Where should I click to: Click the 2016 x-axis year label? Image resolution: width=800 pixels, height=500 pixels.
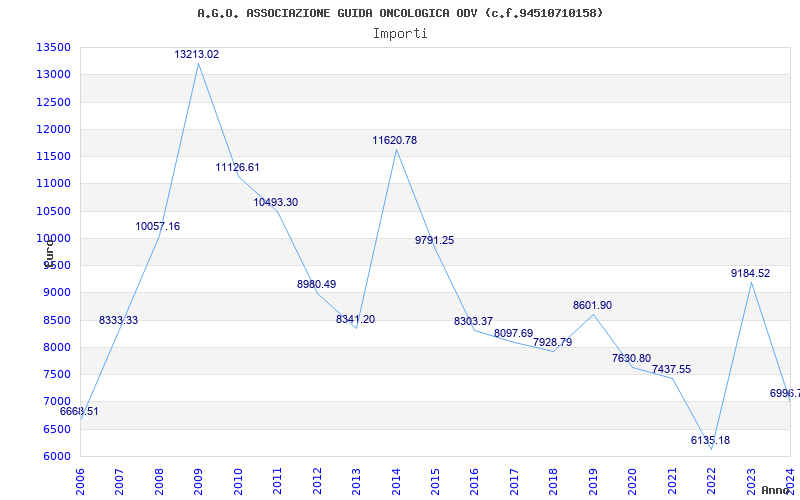(474, 482)
